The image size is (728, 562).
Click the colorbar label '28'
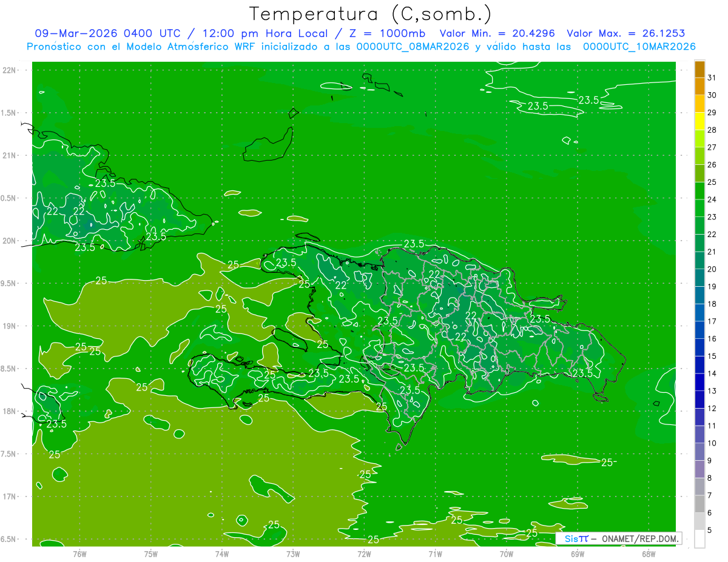[712, 130]
